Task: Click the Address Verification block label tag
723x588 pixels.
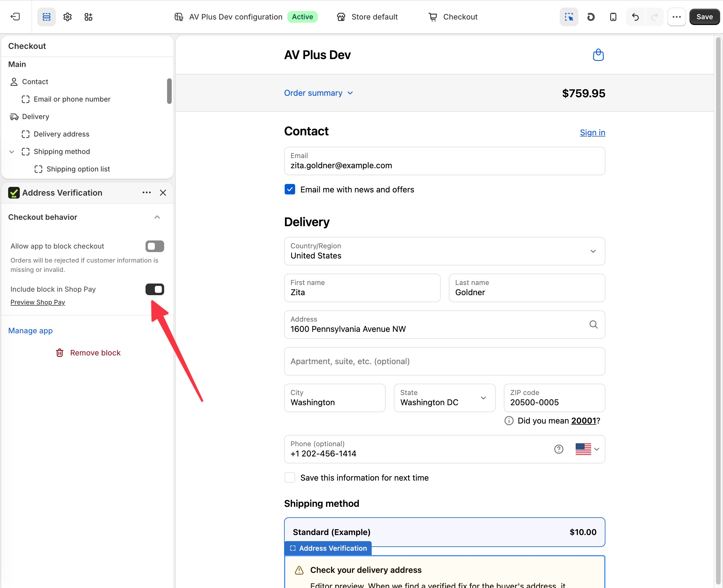Action: 328,548
